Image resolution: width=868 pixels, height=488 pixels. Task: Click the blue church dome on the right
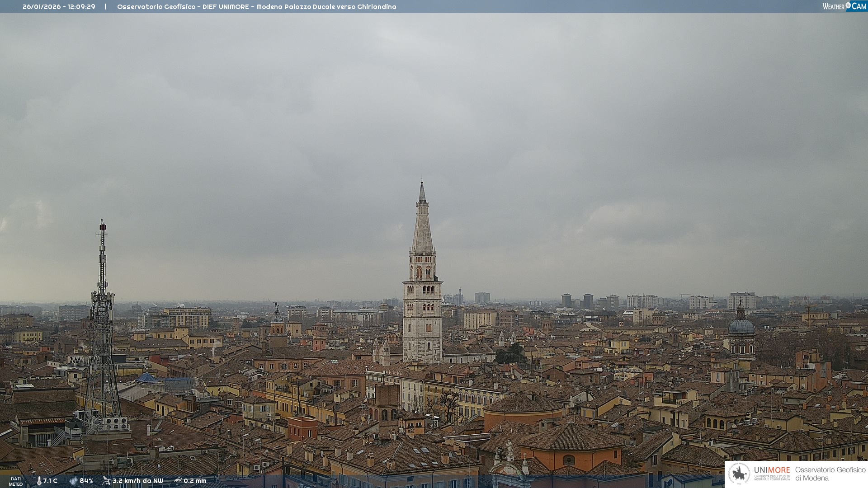point(741,326)
